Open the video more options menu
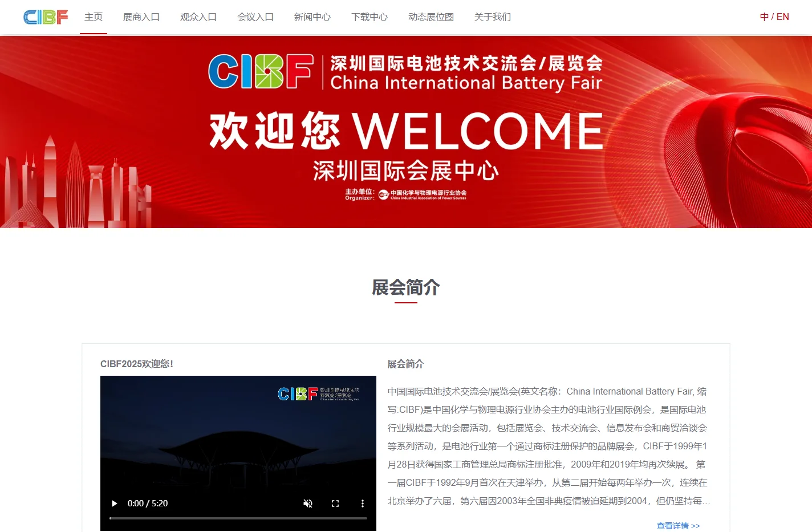The width and height of the screenshot is (812, 532). (363, 503)
